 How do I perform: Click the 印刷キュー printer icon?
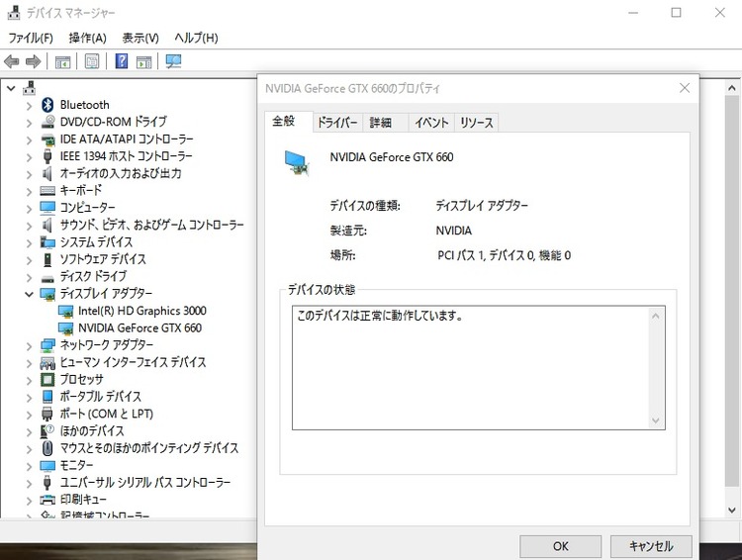[x=47, y=500]
